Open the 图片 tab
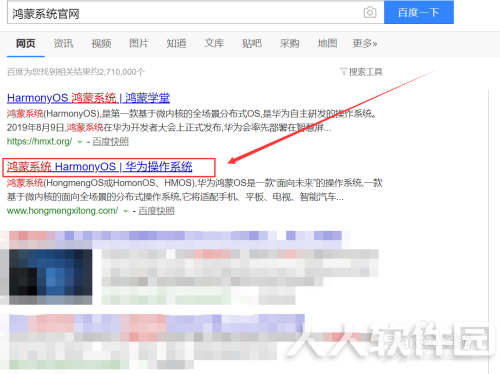The height and width of the screenshot is (374, 500). (x=139, y=43)
